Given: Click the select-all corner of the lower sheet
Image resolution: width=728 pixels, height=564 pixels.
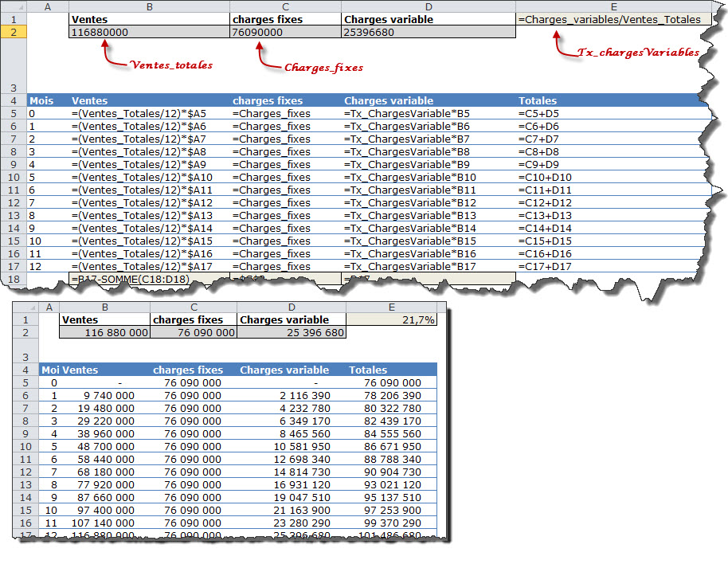Looking at the screenshot, I should [x=25, y=307].
